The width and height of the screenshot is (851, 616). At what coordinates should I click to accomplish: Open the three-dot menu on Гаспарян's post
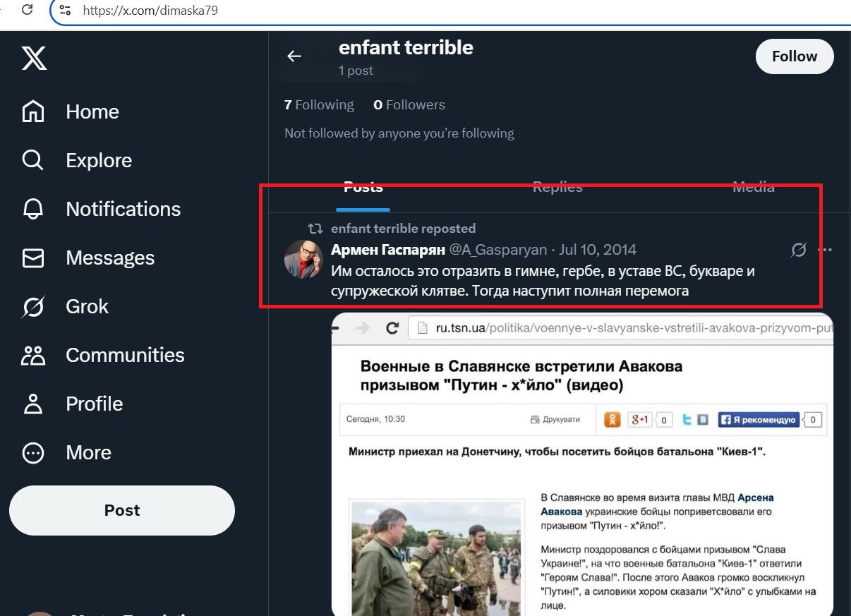point(825,250)
